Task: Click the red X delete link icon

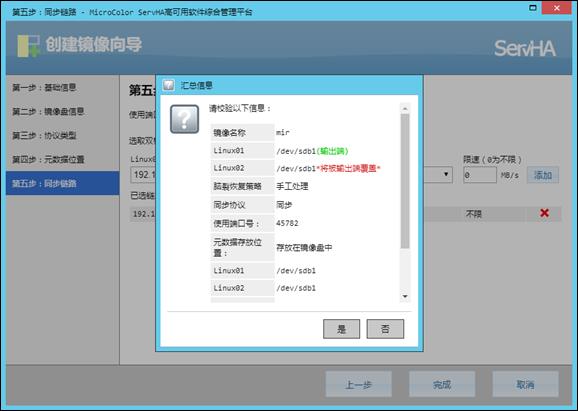Action: click(544, 213)
